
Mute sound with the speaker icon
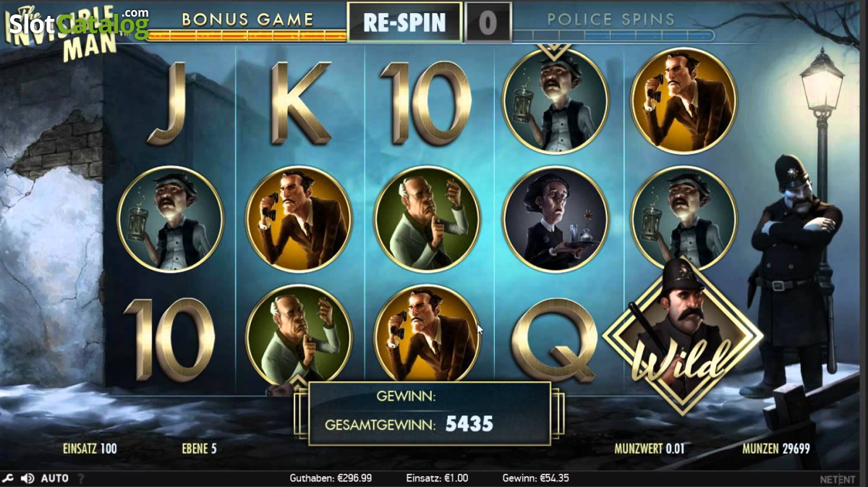click(27, 478)
